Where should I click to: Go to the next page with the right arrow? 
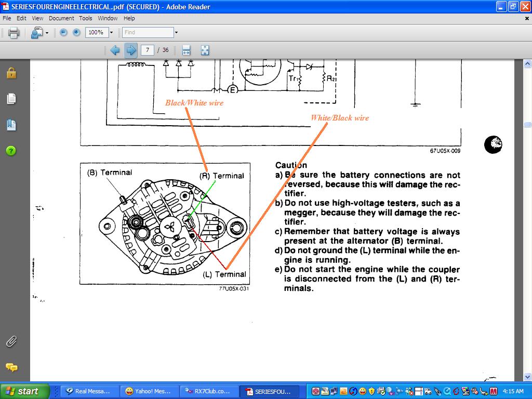tap(131, 50)
